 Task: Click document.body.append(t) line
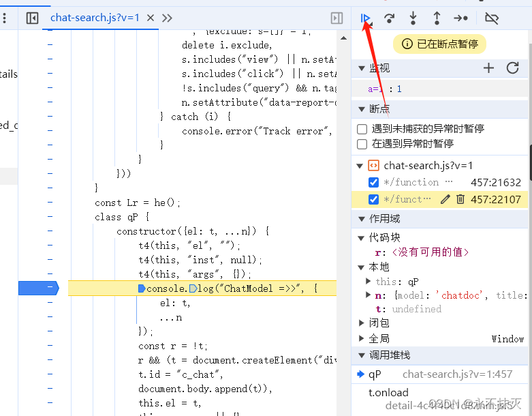(x=205, y=389)
